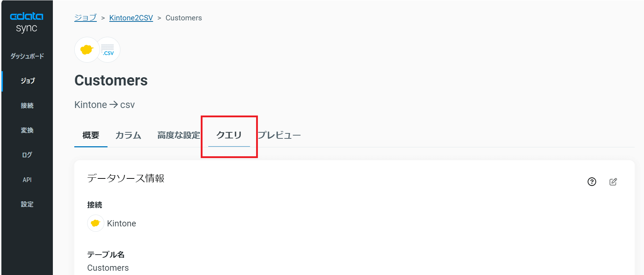The height and width of the screenshot is (275, 644).
Task: Click the Kintone connection icon under 接続
Action: point(95,223)
